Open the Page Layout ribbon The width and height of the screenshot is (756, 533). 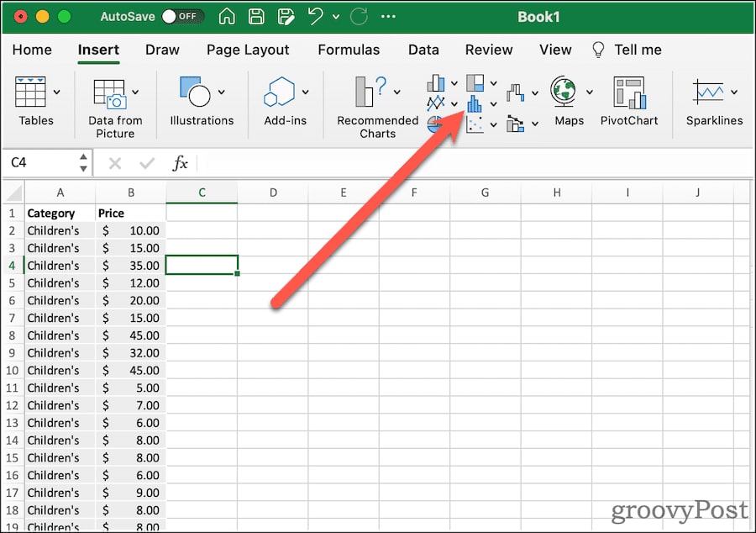[x=248, y=50]
